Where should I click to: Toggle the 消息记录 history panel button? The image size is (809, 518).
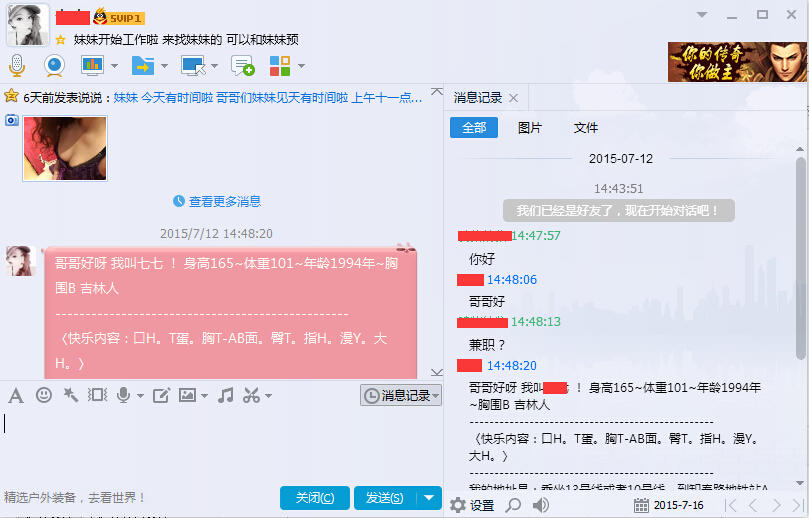[x=400, y=395]
